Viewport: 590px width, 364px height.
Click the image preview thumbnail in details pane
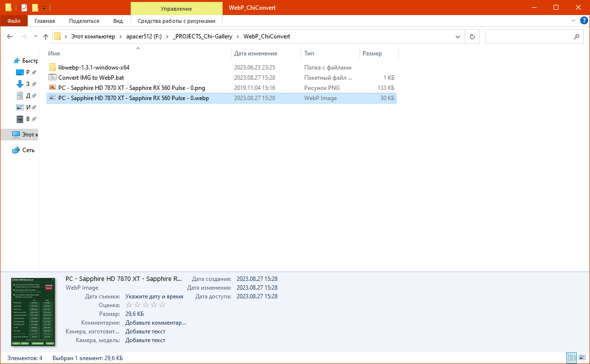point(33,312)
